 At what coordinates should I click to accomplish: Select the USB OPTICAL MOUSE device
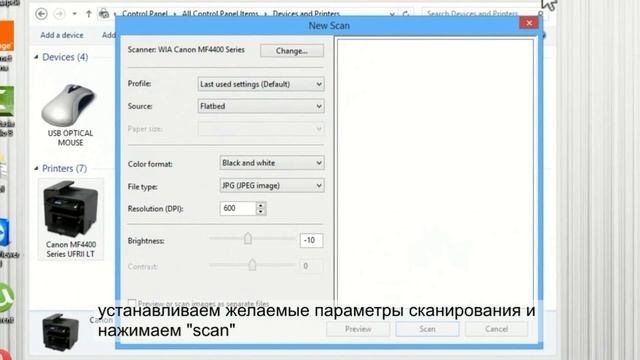[70, 115]
